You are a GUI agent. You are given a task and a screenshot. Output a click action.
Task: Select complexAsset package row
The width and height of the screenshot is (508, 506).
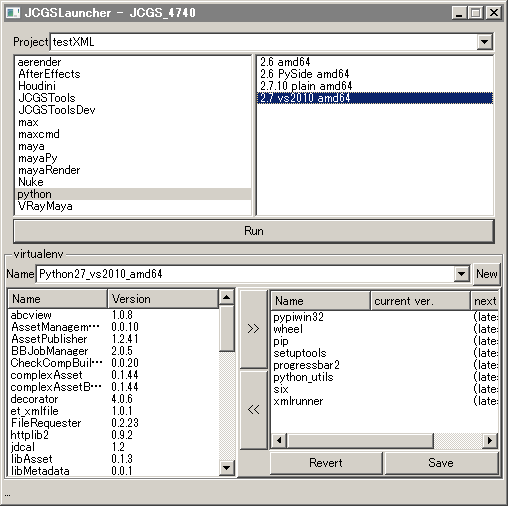click(x=113, y=375)
